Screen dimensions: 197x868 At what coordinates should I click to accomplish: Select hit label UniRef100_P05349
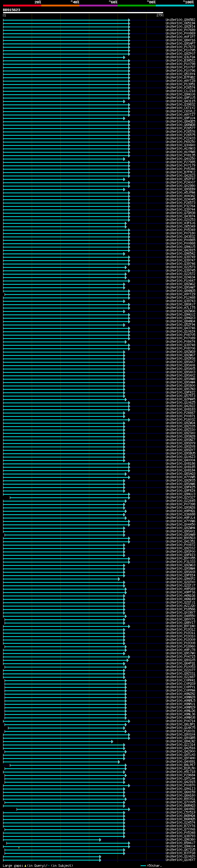(x=180, y=230)
